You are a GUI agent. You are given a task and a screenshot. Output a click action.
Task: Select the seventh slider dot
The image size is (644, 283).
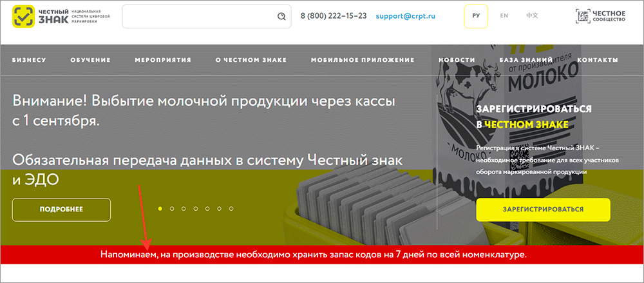[x=231, y=209]
